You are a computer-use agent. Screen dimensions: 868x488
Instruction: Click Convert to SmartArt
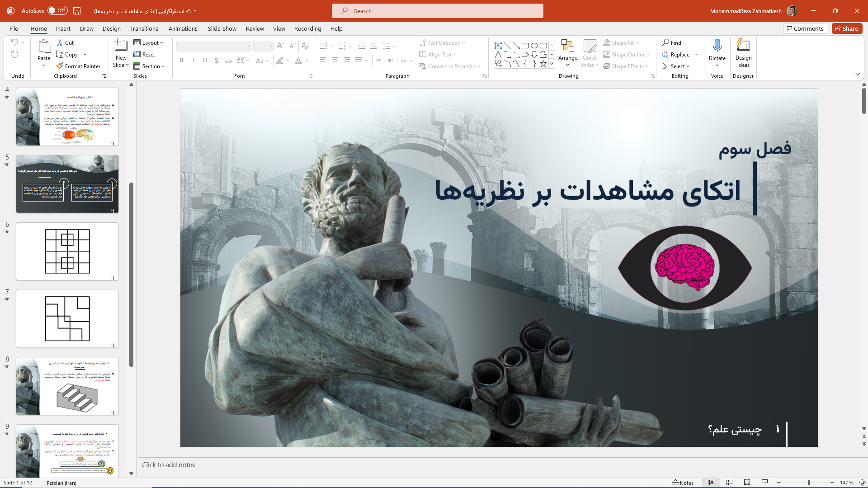[x=450, y=66]
